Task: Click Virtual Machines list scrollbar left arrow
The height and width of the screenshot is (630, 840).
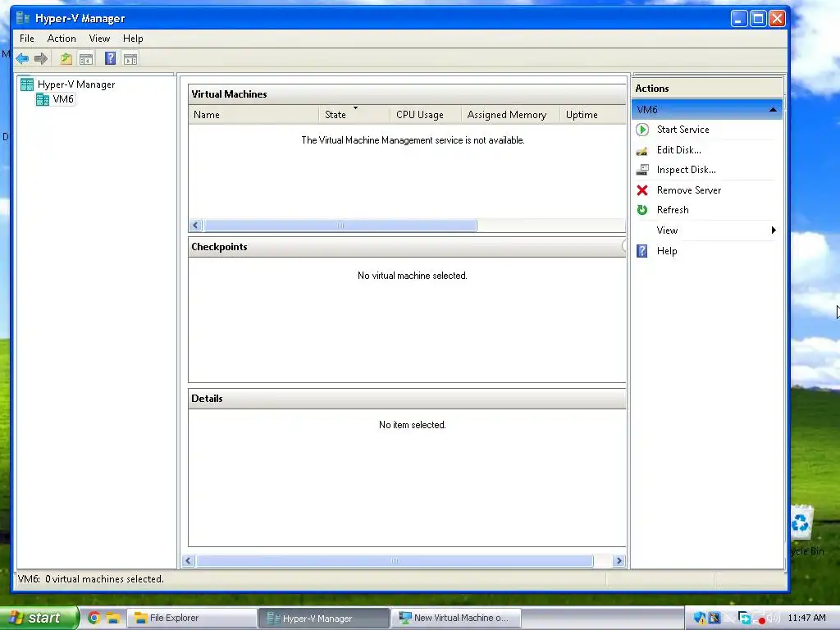Action: click(195, 226)
